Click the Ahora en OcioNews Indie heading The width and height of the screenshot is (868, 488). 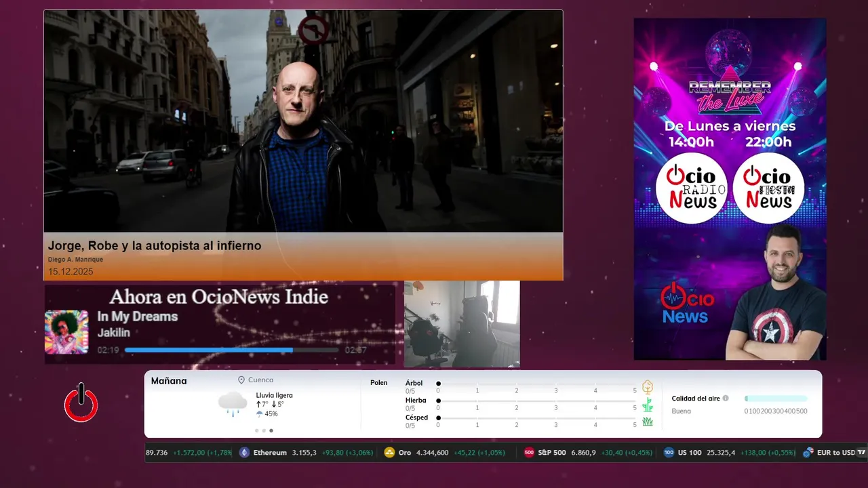218,297
